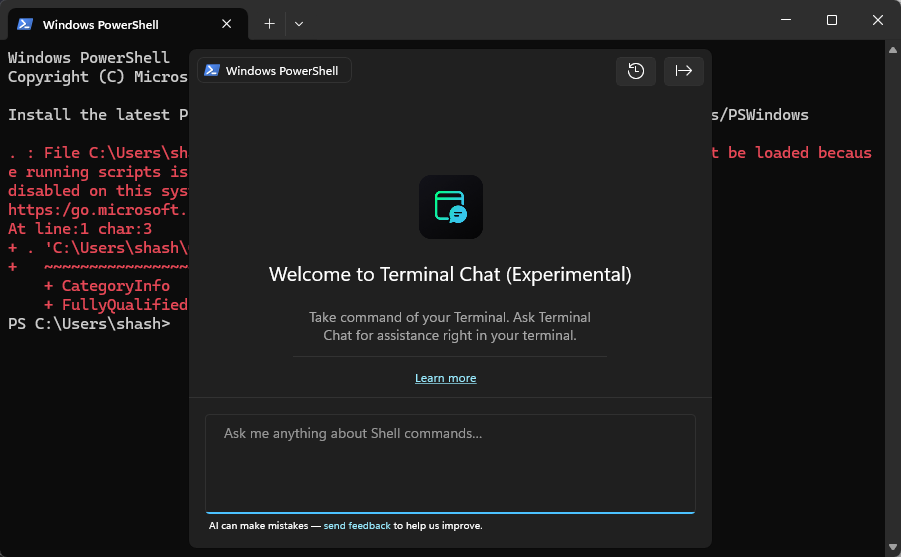Click the PS C:\Users\shash> prompt line
The width and height of the screenshot is (901, 557).
[89, 324]
